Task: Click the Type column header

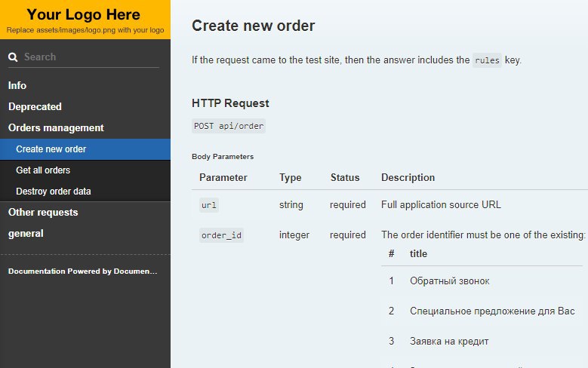Action: (290, 177)
